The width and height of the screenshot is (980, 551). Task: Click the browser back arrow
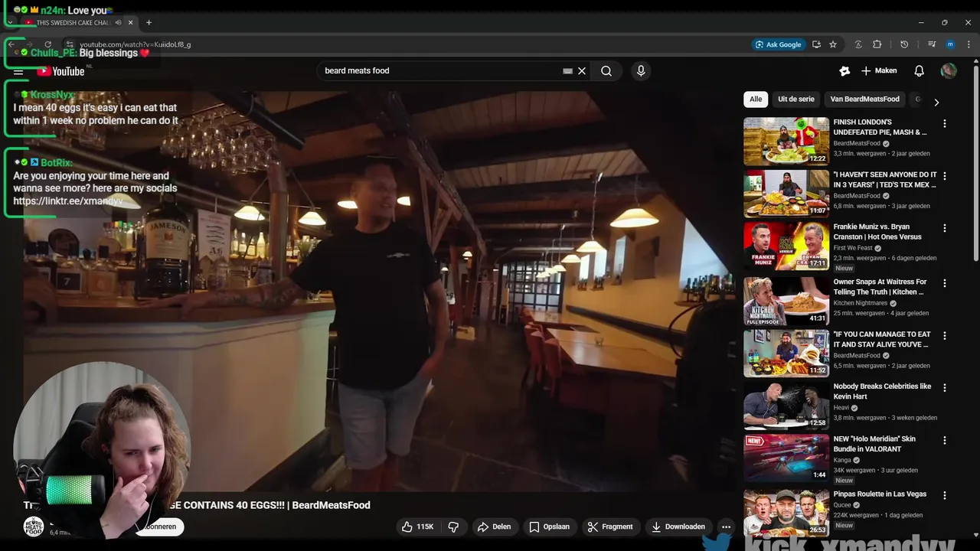tap(11, 44)
